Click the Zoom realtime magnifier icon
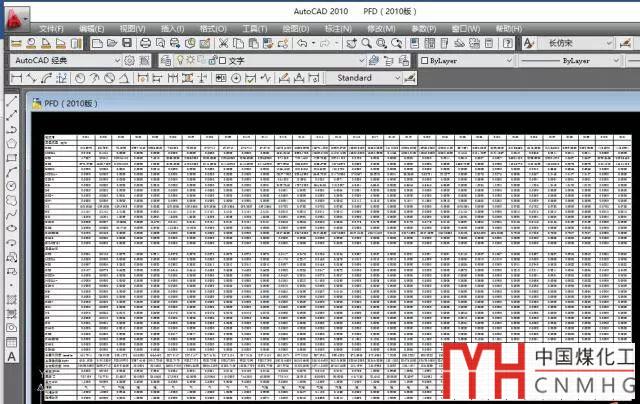This screenshot has height=404, width=640. (x=366, y=43)
